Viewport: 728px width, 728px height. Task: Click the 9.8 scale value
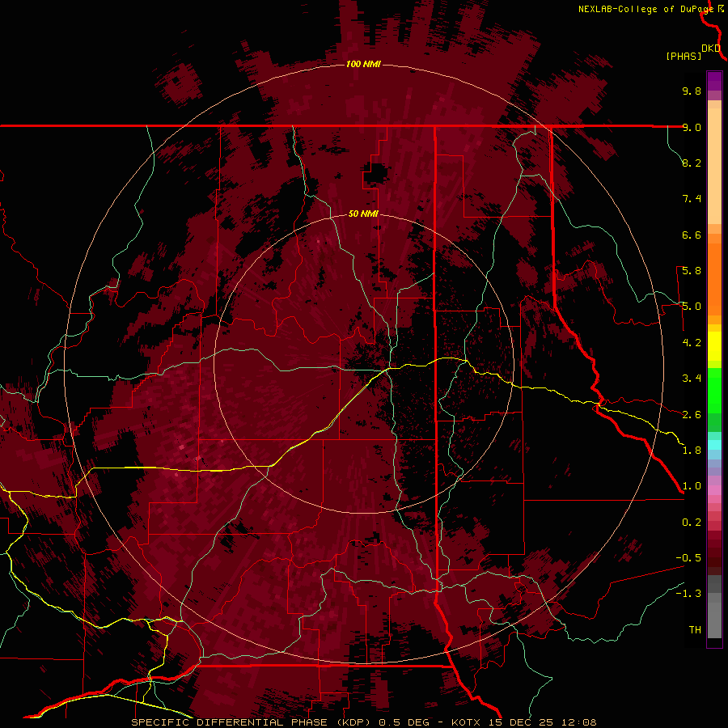(692, 91)
